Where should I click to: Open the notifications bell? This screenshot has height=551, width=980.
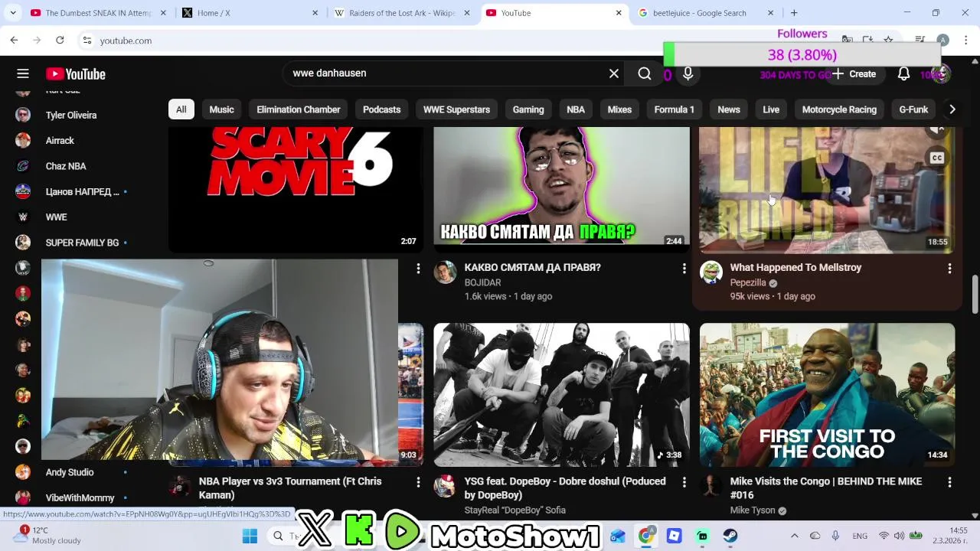point(903,73)
